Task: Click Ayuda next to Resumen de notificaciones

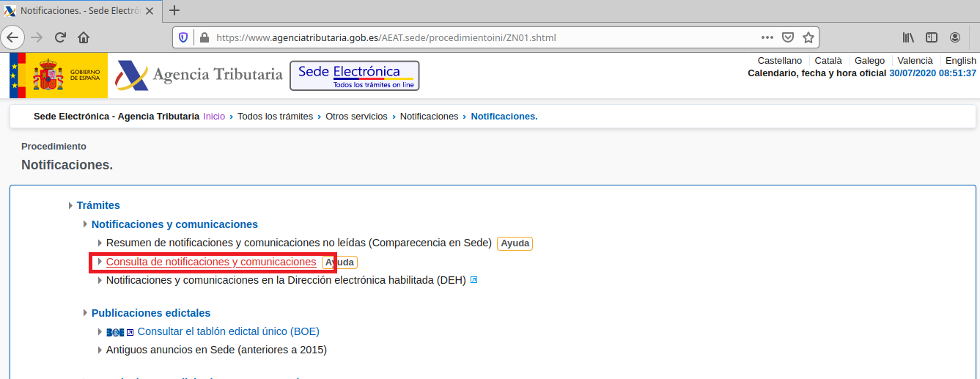Action: (515, 243)
